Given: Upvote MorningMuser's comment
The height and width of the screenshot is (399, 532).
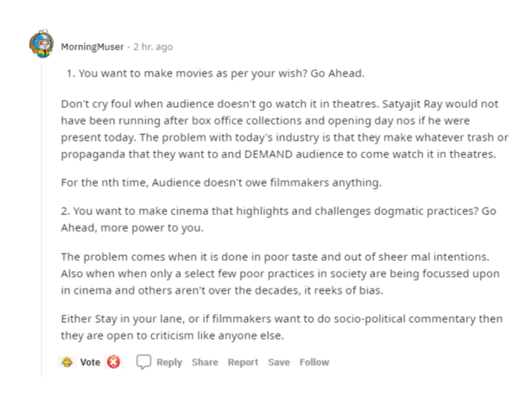Looking at the screenshot, I should pyautogui.click(x=67, y=362).
